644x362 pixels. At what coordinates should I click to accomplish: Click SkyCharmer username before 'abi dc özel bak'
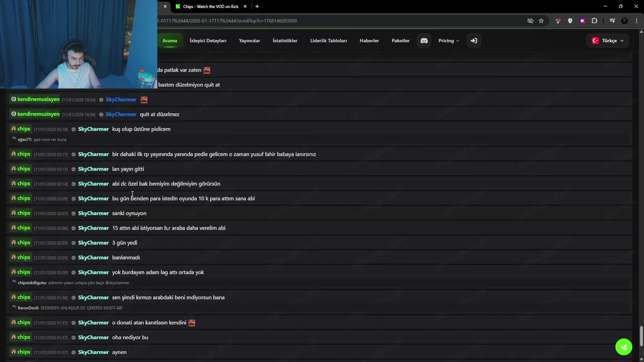point(94,184)
